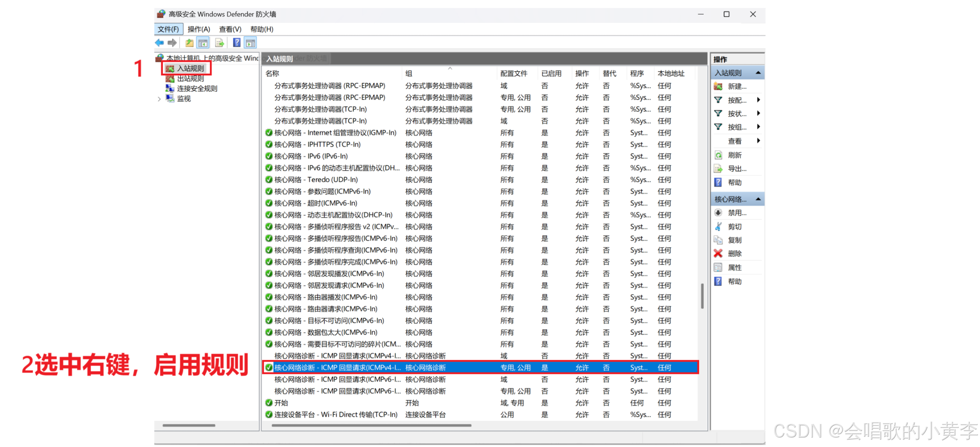Open the 操作(A) menu
The height and width of the screenshot is (447, 980).
199,29
